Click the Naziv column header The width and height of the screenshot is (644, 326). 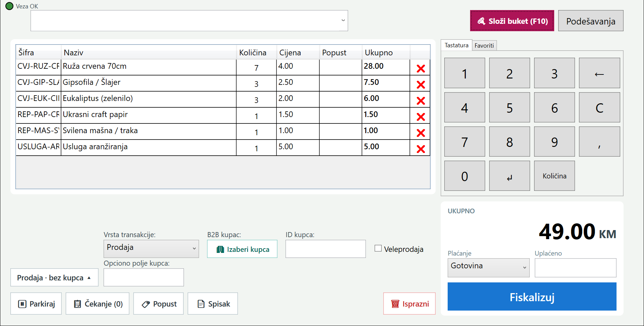point(149,52)
